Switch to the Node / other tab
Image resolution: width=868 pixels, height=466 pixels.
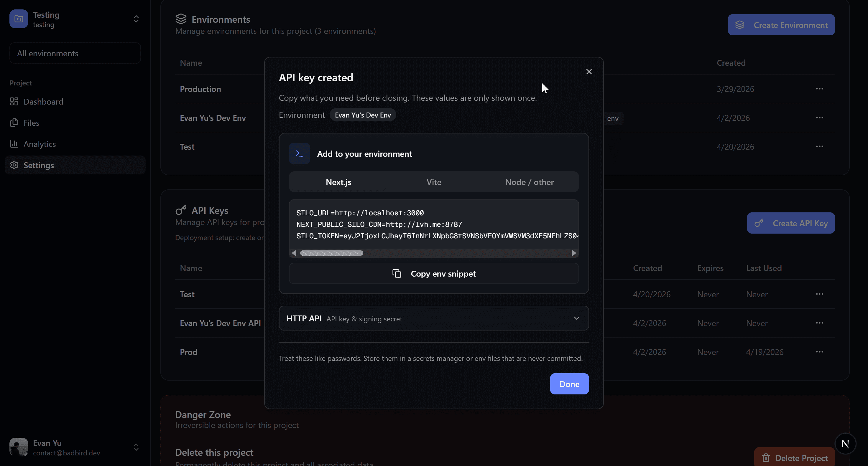[x=529, y=182]
